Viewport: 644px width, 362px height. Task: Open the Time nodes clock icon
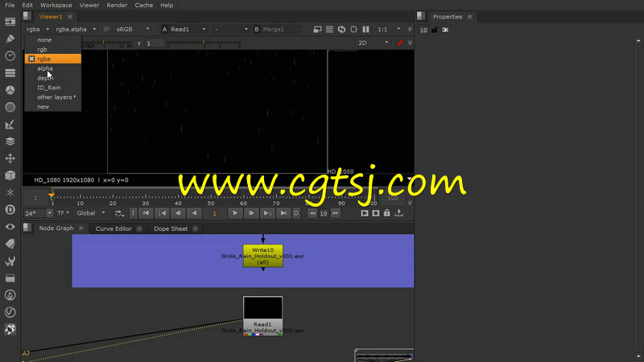pos(10,56)
